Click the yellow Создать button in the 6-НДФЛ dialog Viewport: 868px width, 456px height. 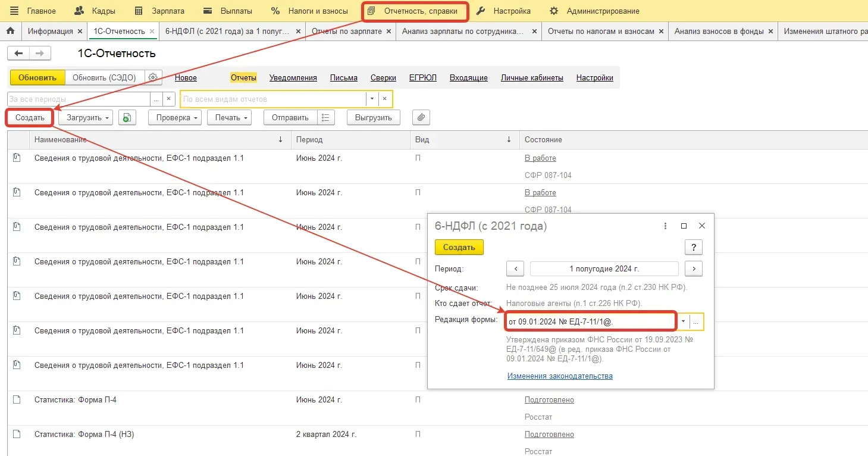459,247
